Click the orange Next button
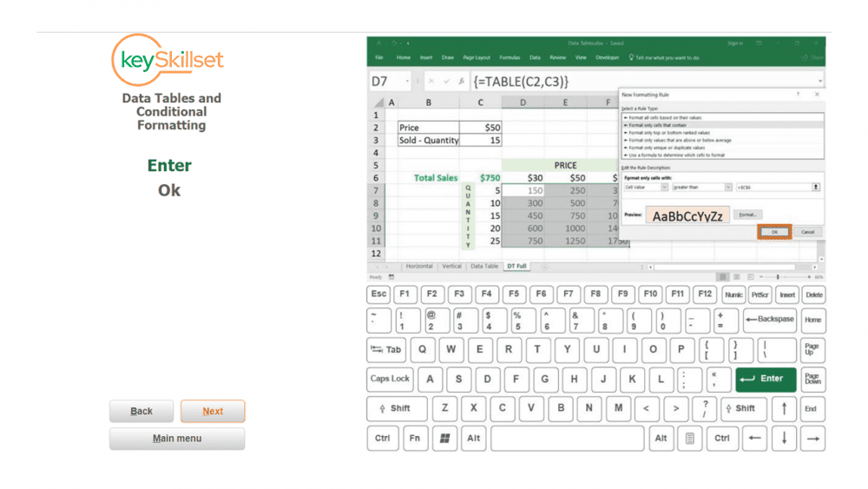Image resolution: width=868 pixels, height=489 pixels. pos(213,411)
